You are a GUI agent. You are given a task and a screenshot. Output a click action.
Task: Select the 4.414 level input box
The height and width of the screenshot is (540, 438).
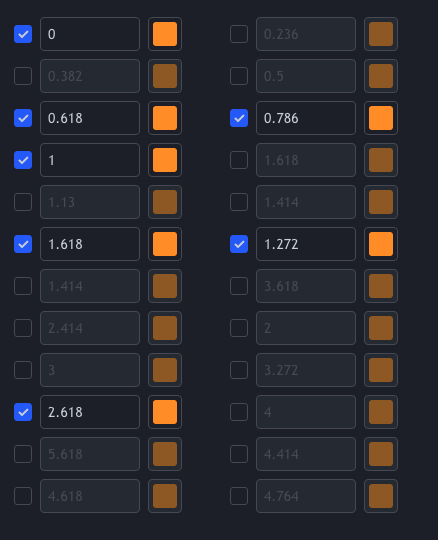306,454
